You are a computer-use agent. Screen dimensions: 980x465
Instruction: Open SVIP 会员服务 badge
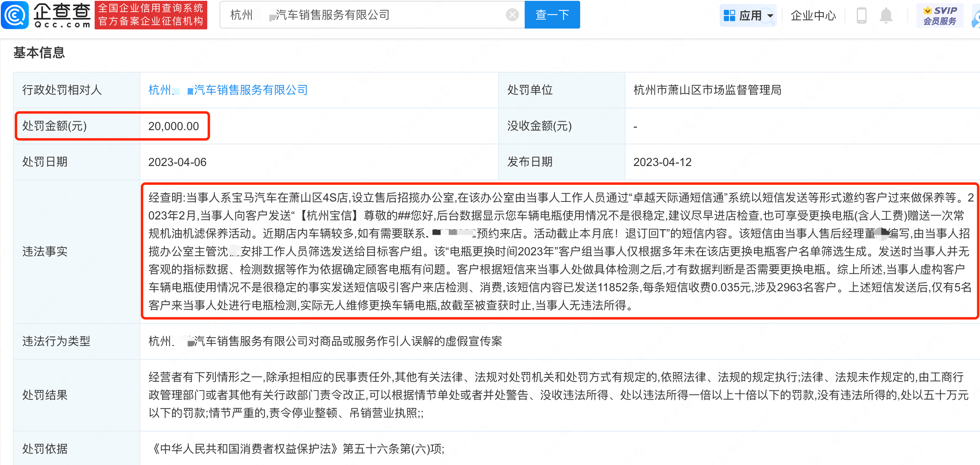pyautogui.click(x=940, y=15)
